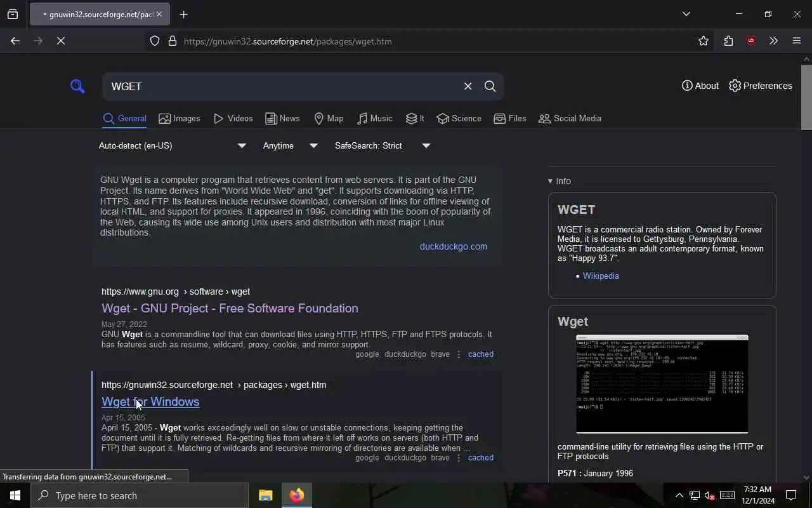Open the tracking protection shield icon
812x508 pixels.
coord(155,41)
